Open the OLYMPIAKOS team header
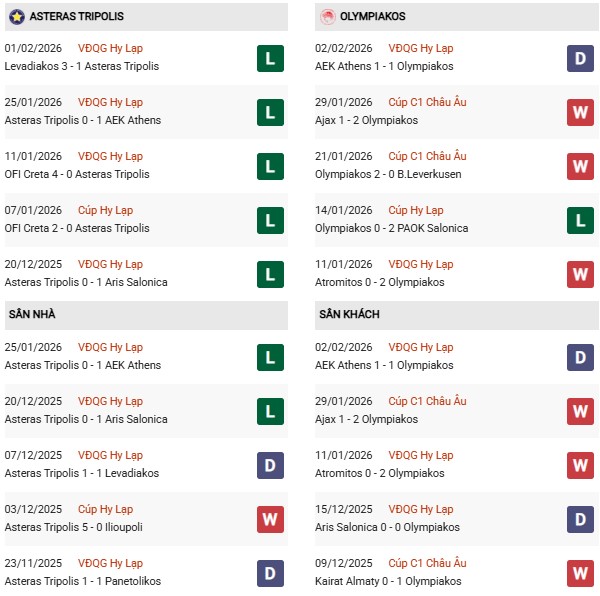Screen dimensions: 600x596 pos(377,17)
